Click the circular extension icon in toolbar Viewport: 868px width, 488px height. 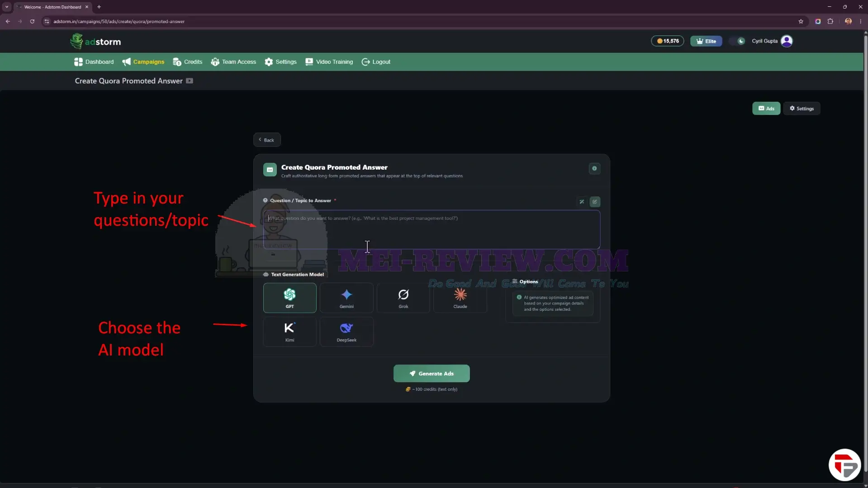818,21
